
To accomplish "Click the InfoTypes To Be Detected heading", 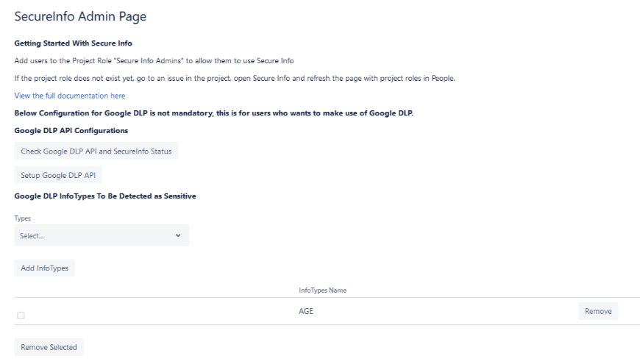I will point(105,196).
